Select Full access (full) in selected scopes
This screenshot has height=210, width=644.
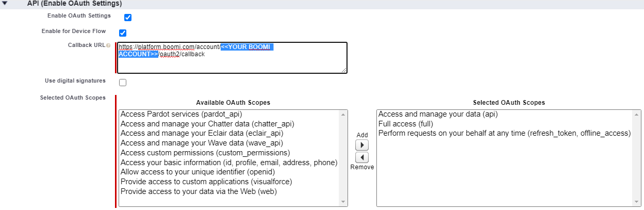406,124
